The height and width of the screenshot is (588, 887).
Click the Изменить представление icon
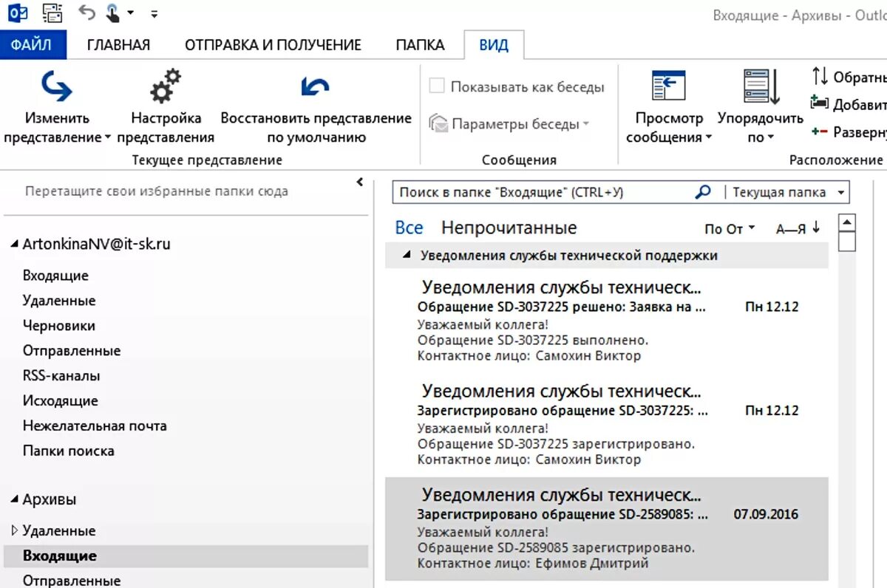pyautogui.click(x=56, y=86)
